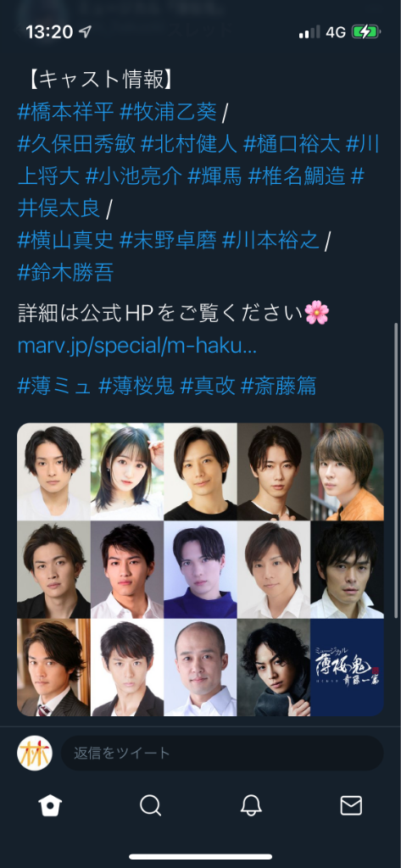Tap the cherry blossom emoji

click(317, 314)
